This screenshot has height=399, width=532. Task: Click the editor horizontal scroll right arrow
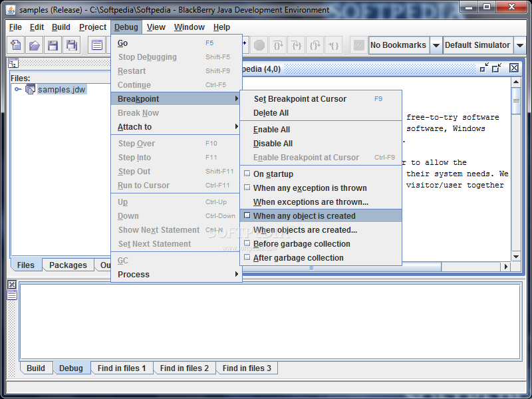[506, 267]
